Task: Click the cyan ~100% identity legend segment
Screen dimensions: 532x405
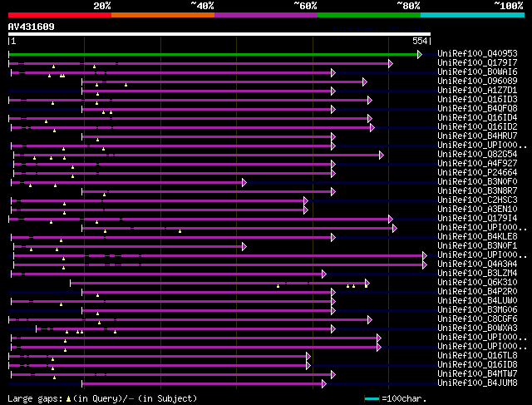Action: 473,15
